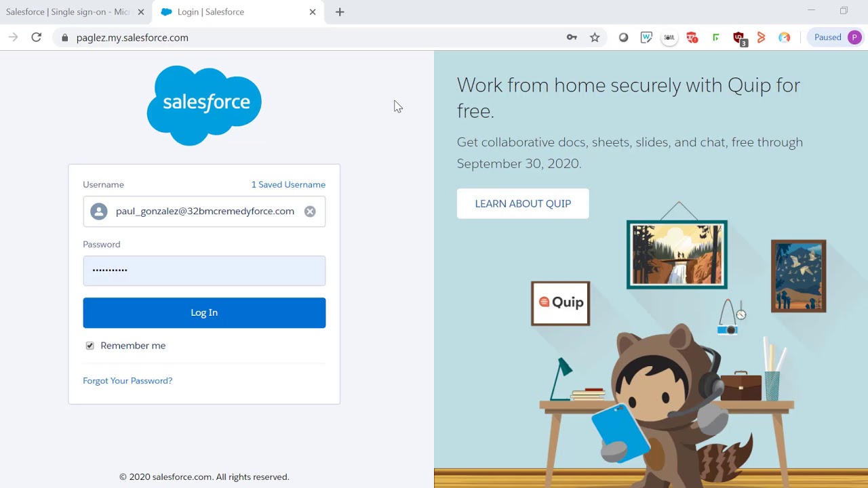Click the copyright salesforce.com footer text
This screenshot has height=488, width=868.
204,477
